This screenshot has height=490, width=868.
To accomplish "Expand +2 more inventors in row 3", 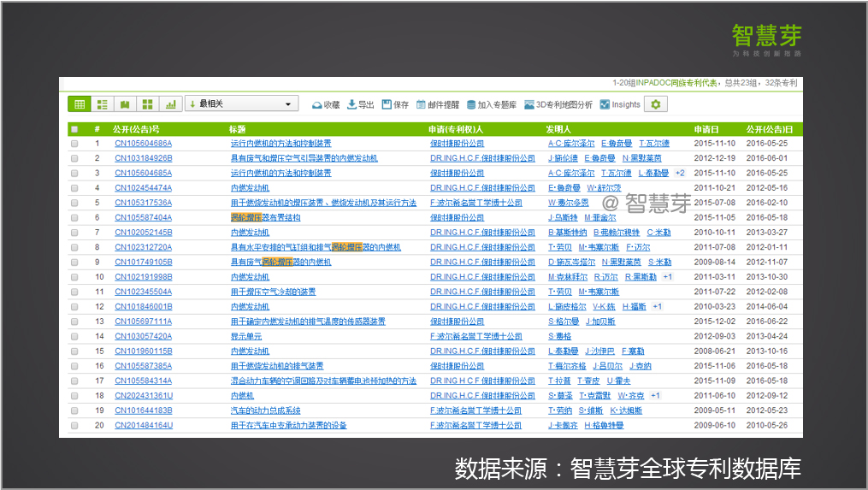I will 680,173.
